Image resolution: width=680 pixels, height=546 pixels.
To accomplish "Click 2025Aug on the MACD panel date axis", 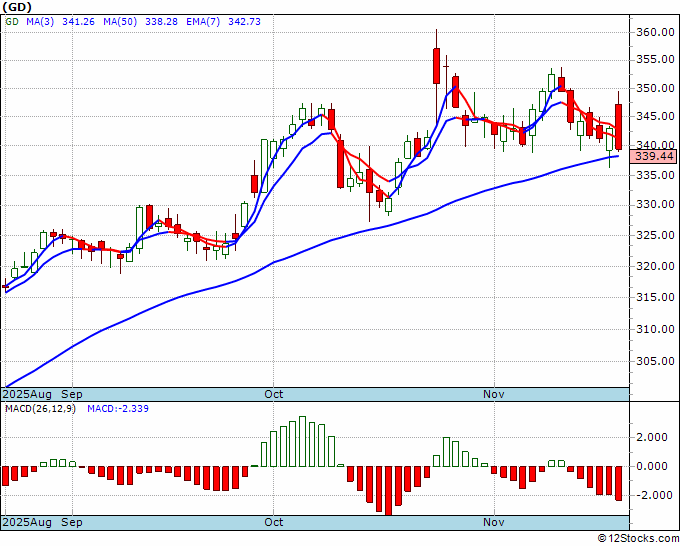I will [27, 522].
